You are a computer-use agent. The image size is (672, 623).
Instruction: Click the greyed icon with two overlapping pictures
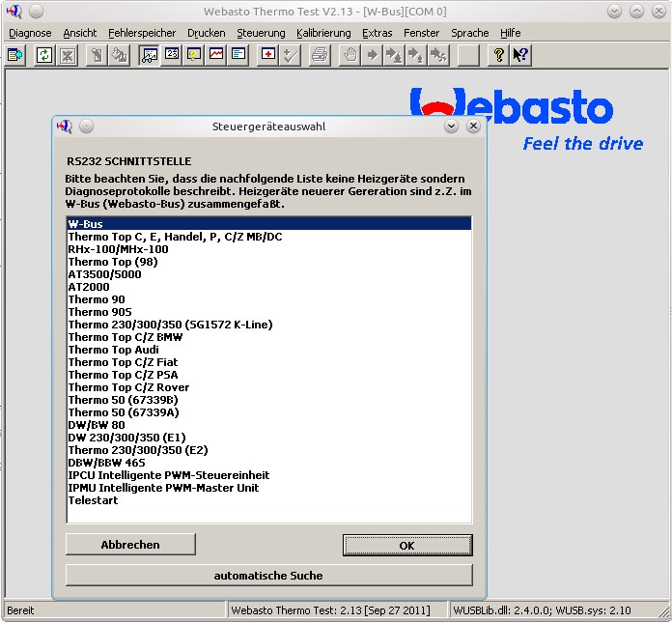[120, 55]
